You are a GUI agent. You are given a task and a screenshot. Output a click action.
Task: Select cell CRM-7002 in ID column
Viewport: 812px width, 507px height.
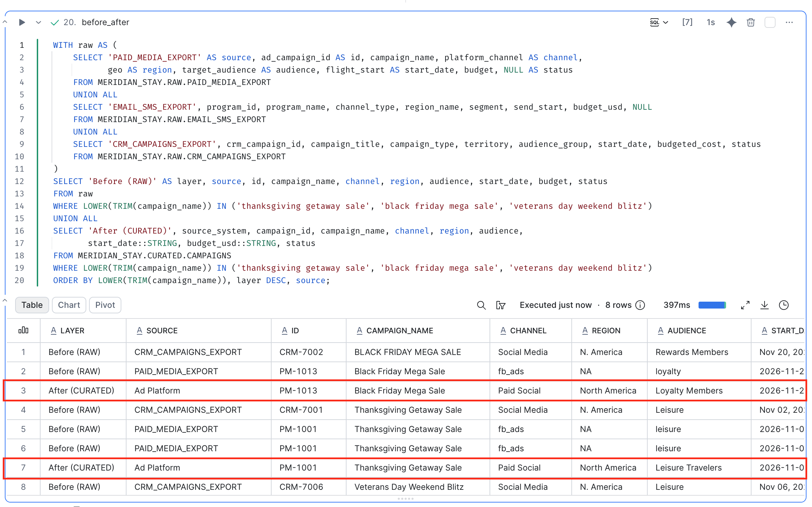tap(309, 352)
